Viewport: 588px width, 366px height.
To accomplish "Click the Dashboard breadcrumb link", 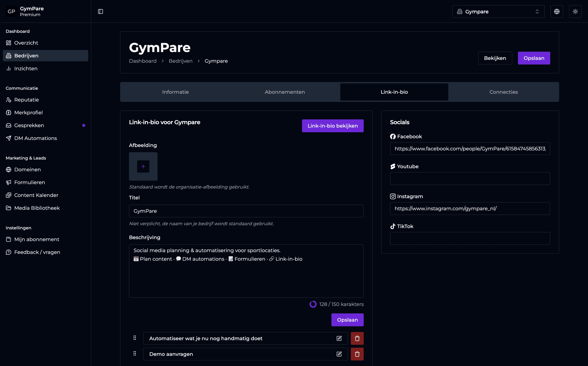I will click(x=143, y=61).
